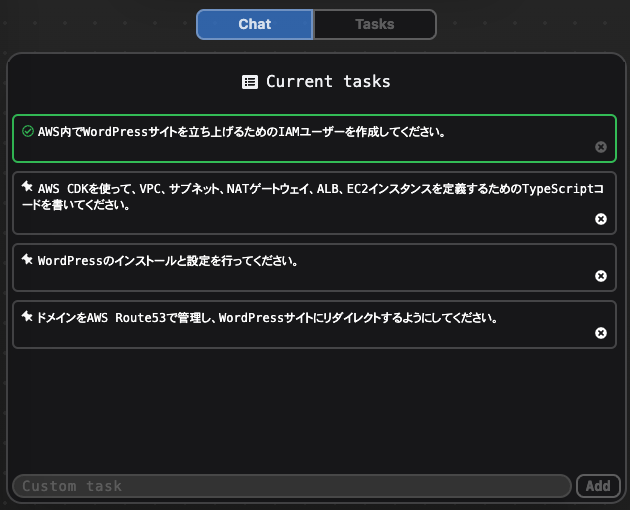This screenshot has width=630, height=510.
Task: Click the empty area below the task list
Action: [x=315, y=410]
